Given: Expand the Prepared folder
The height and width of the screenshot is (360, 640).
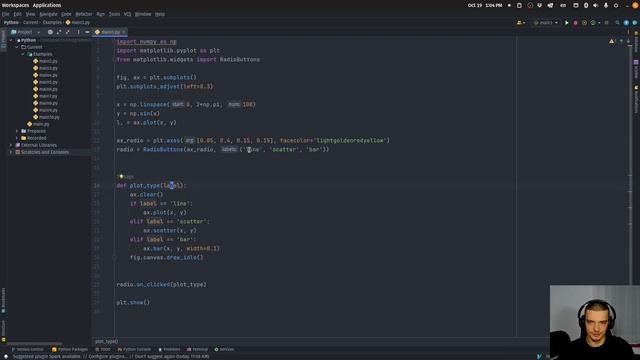Looking at the screenshot, I should 17,131.
